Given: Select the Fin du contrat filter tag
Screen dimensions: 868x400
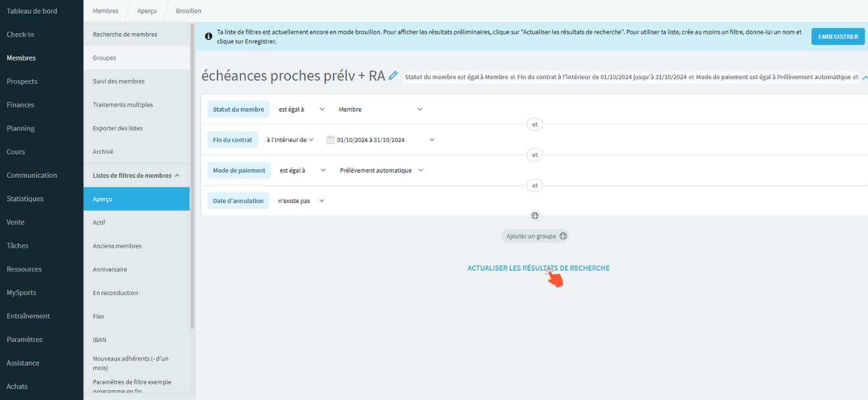Looking at the screenshot, I should tap(233, 140).
